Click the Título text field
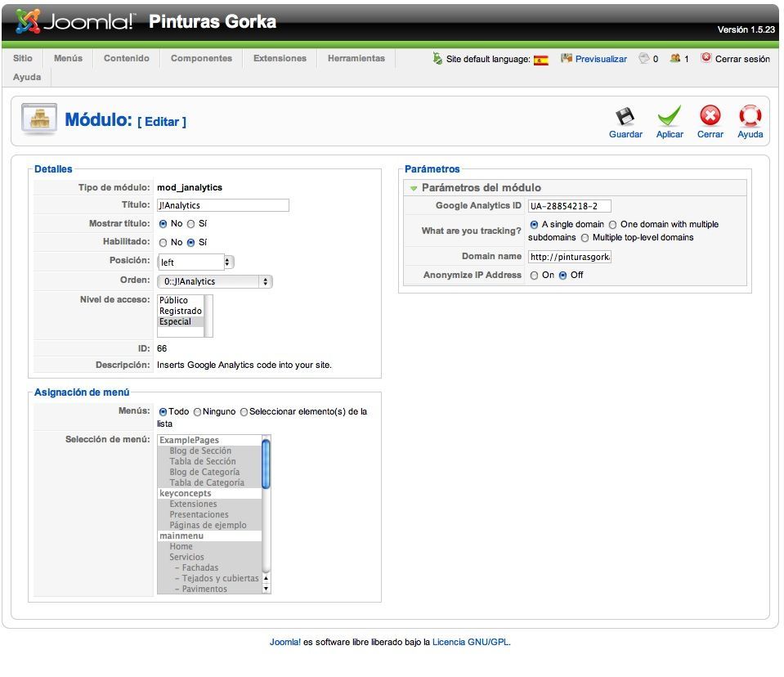The width and height of the screenshot is (784, 677). coord(223,205)
